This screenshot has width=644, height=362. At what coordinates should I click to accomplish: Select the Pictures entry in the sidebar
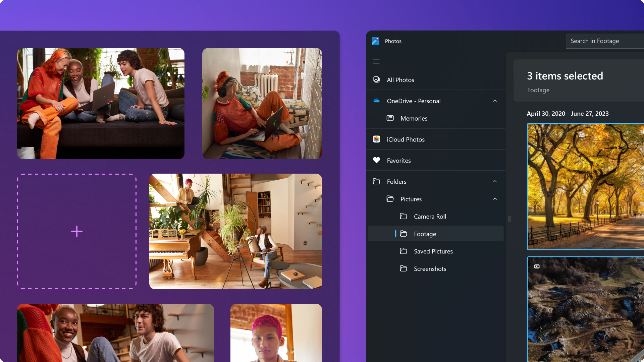[x=411, y=199]
